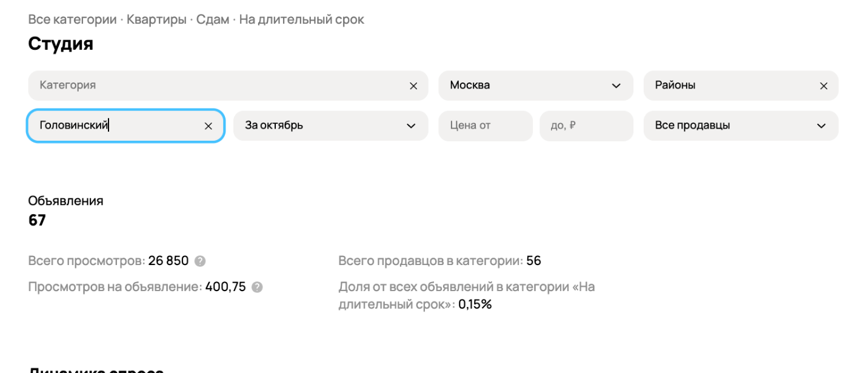868x373 pixels.
Task: Open the Москва city dropdown
Action: pyautogui.click(x=527, y=86)
